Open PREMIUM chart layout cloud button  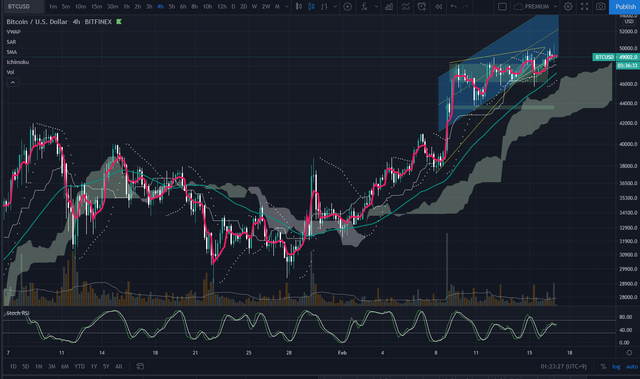[x=531, y=7]
